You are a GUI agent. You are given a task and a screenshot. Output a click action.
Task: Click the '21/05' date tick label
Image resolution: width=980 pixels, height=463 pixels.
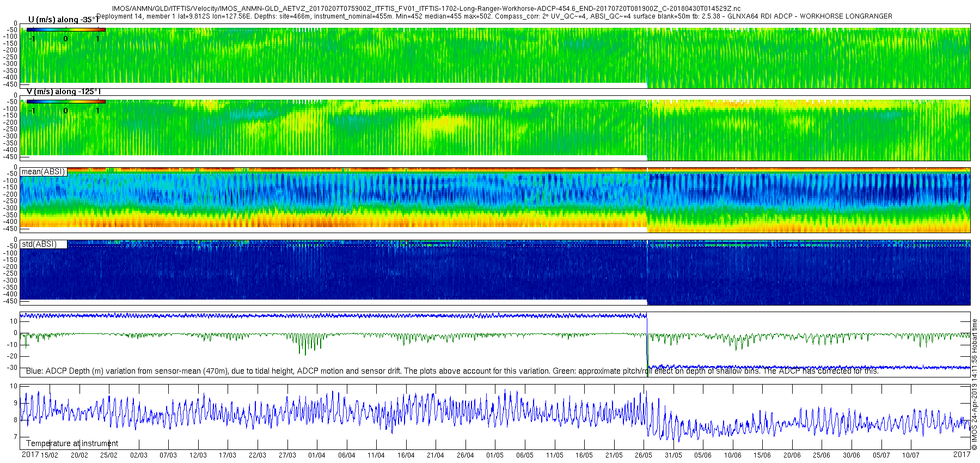[614, 455]
